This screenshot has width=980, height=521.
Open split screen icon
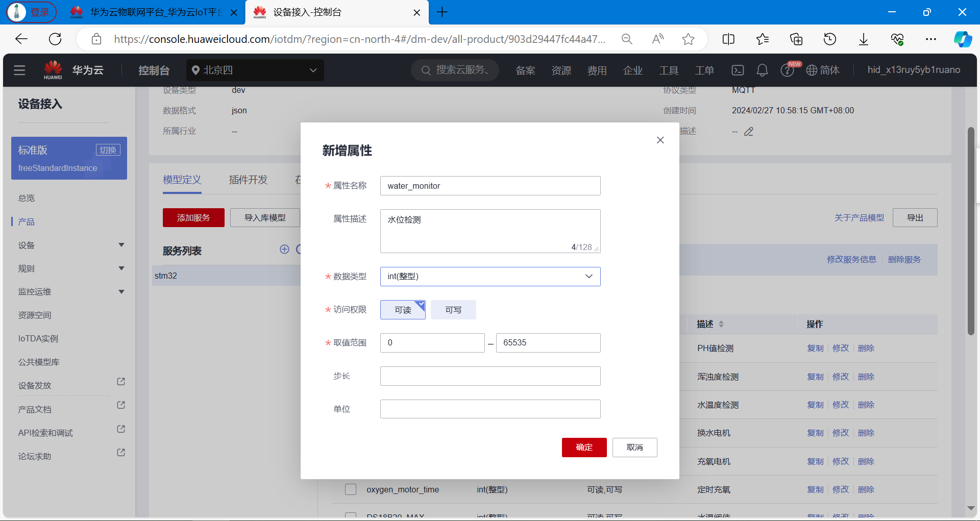(x=728, y=39)
